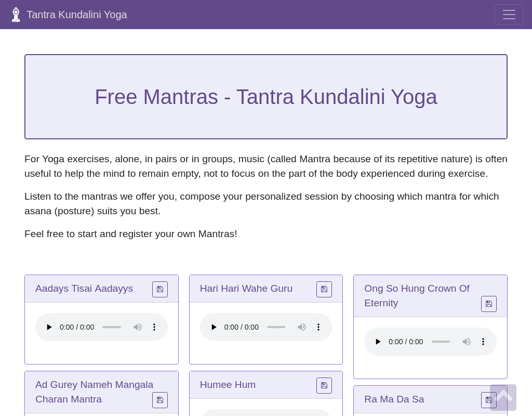Save the Aadays Tisai Aadayys mantra
Image resolution: width=532 pixels, height=416 pixels.
159,289
